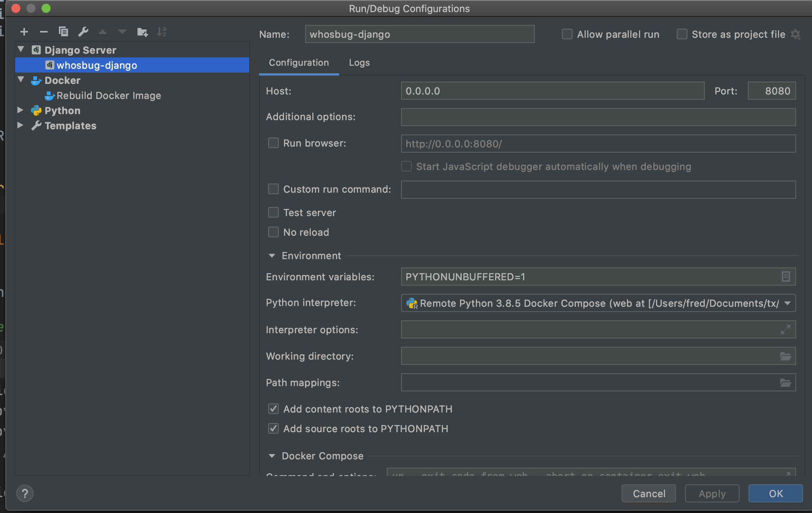812x513 pixels.
Task: Tick the Custom run command checkbox
Action: (273, 189)
